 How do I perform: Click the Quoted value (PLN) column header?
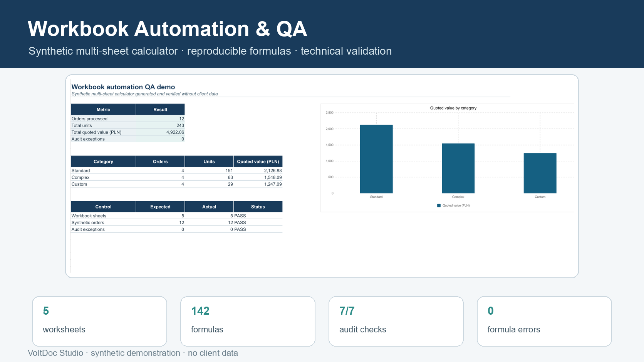coord(258,162)
